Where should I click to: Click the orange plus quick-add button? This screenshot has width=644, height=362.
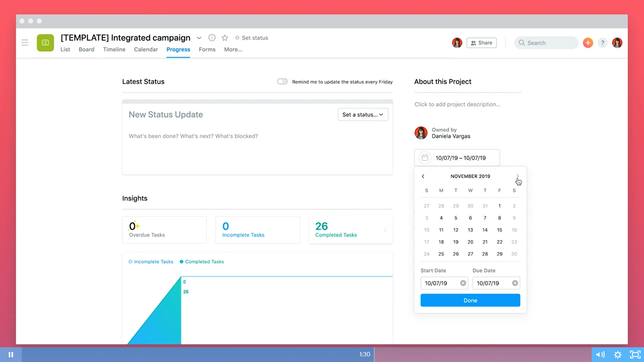point(588,43)
